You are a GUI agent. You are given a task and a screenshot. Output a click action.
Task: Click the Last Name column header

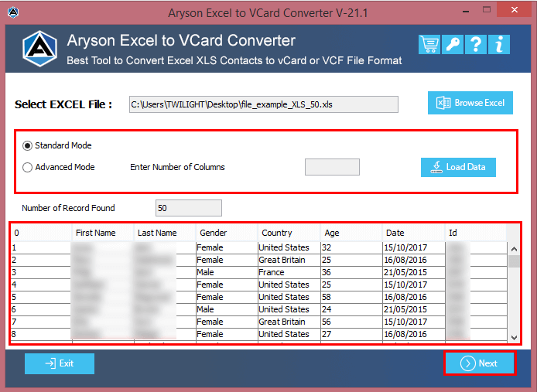click(x=165, y=233)
